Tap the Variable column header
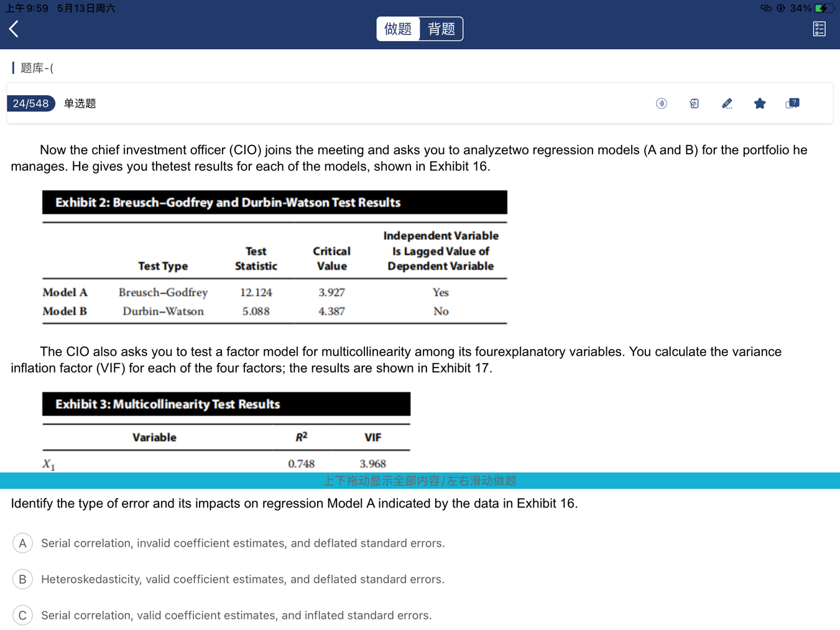 tap(154, 437)
